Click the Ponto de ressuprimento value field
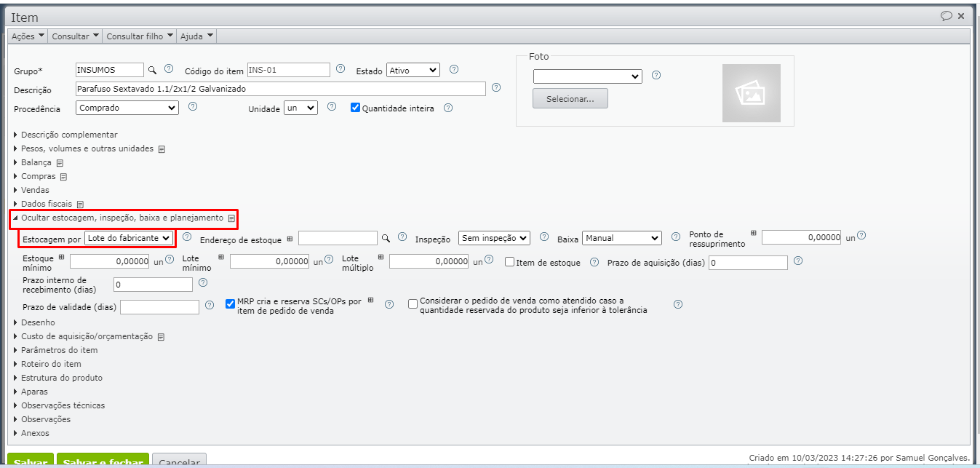 pyautogui.click(x=802, y=237)
